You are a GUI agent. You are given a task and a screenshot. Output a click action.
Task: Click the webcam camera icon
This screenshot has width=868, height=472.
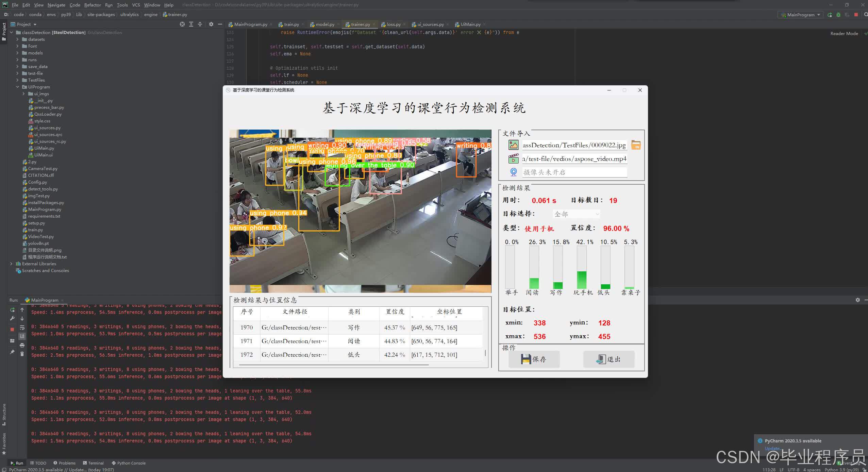(x=513, y=172)
